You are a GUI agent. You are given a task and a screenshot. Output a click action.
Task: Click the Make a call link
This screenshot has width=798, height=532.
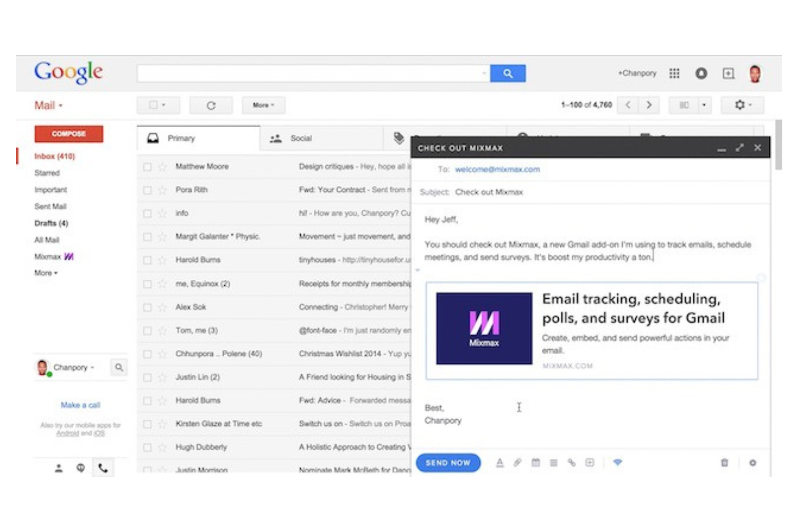[80, 405]
